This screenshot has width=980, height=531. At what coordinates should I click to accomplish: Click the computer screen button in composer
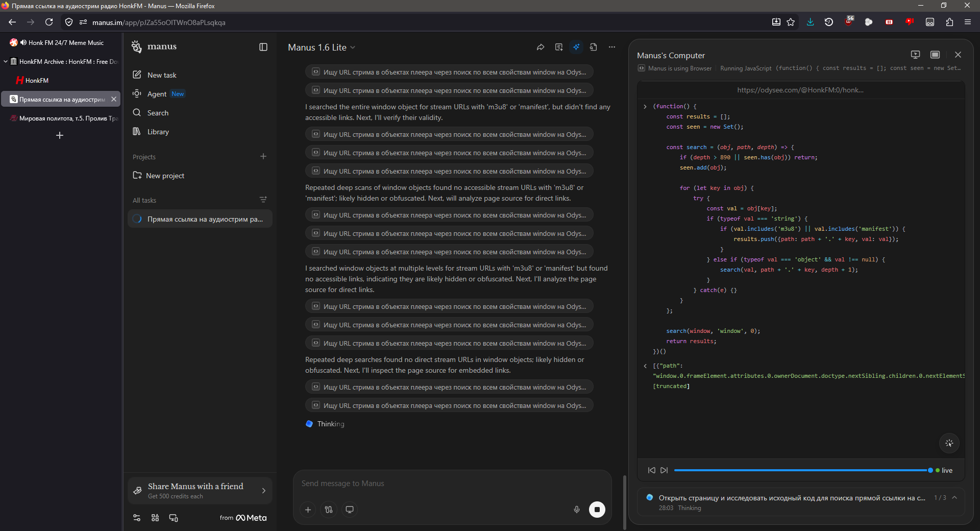point(350,510)
